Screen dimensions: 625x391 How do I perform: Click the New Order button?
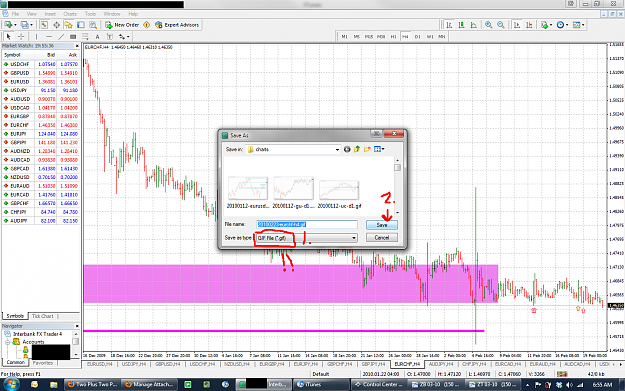point(122,25)
